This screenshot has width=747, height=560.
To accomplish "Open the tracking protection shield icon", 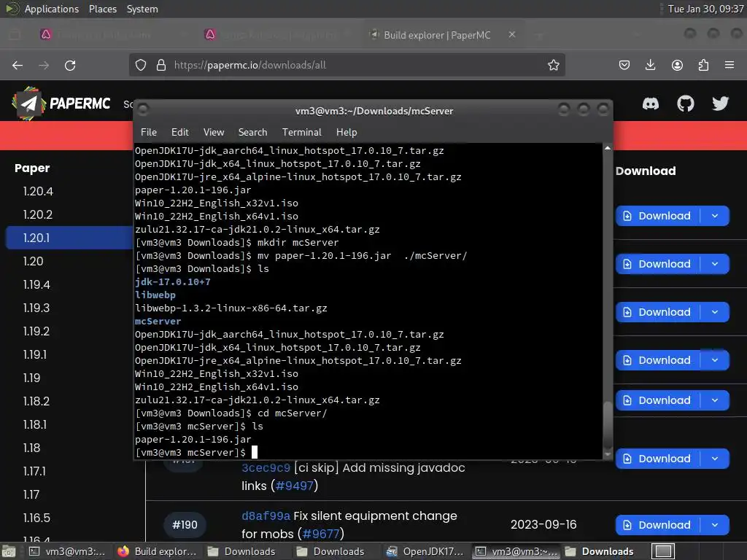I will point(141,65).
